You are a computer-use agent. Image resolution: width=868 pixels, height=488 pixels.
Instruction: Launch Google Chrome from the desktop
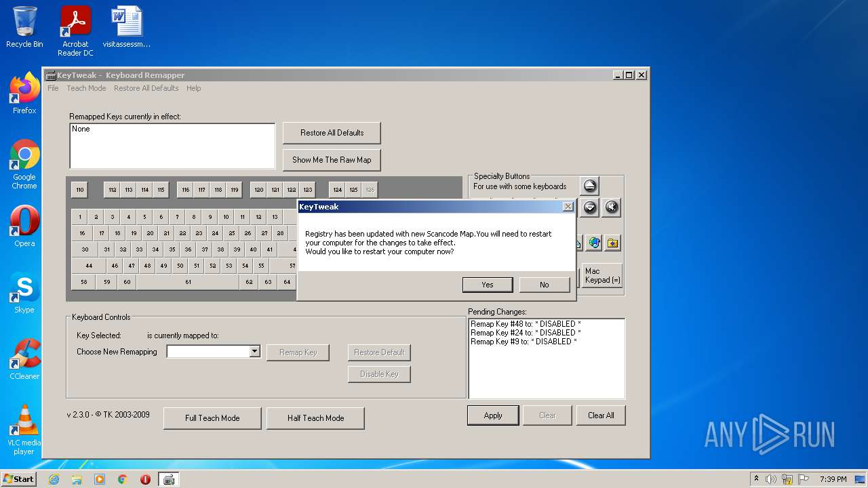[24, 164]
